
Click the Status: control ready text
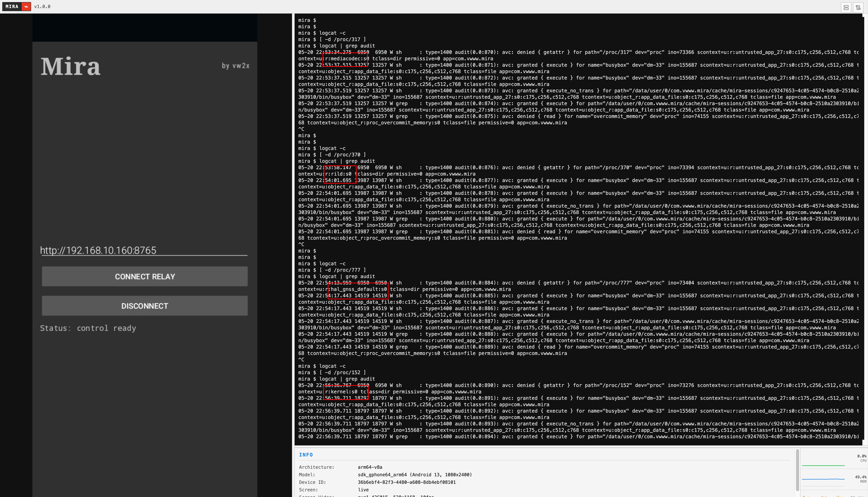(88, 328)
